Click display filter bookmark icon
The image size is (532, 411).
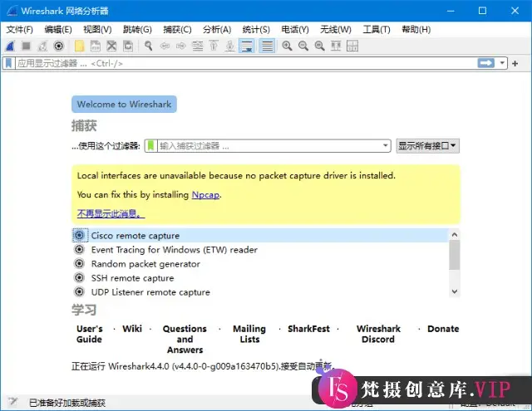[9, 63]
